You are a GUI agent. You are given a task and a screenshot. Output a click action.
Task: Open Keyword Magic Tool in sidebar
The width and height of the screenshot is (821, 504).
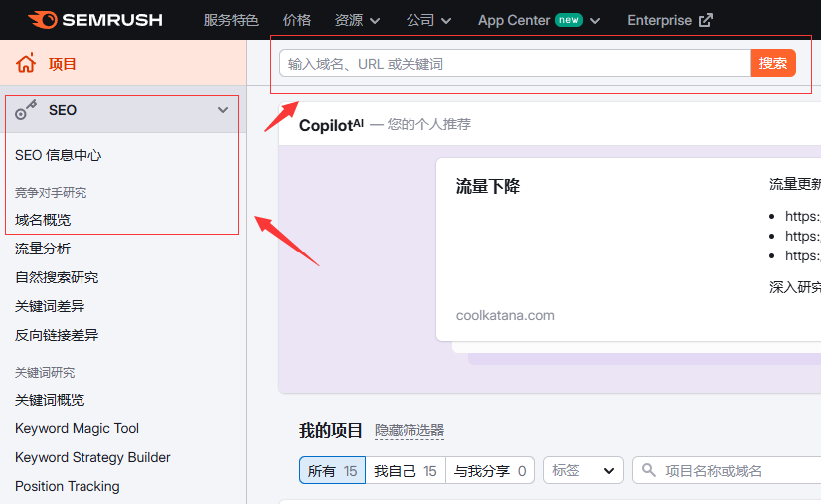tap(77, 428)
